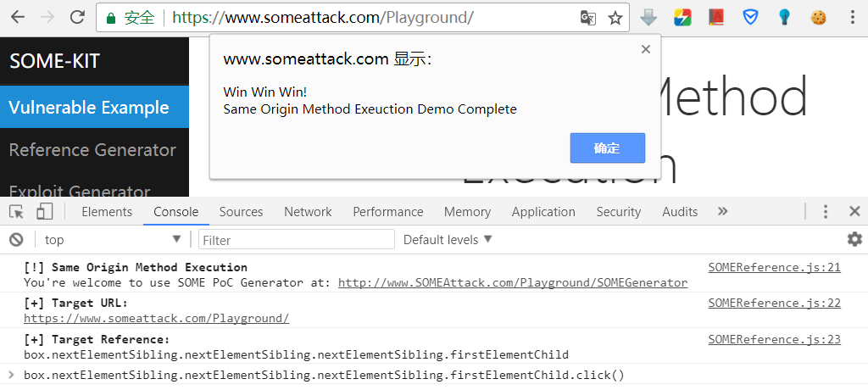Open the blue lightbulb extension icon
This screenshot has height=390, width=868.
tap(784, 18)
